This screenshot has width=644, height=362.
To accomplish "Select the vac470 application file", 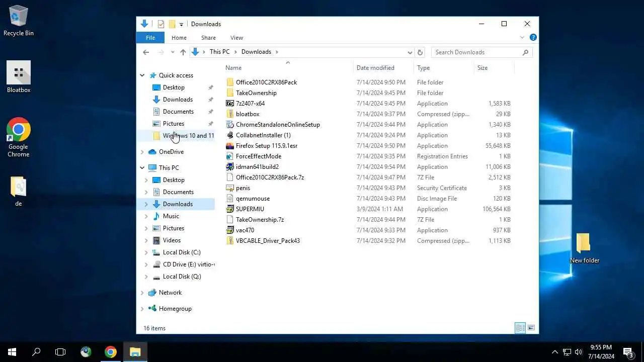I will pyautogui.click(x=245, y=230).
